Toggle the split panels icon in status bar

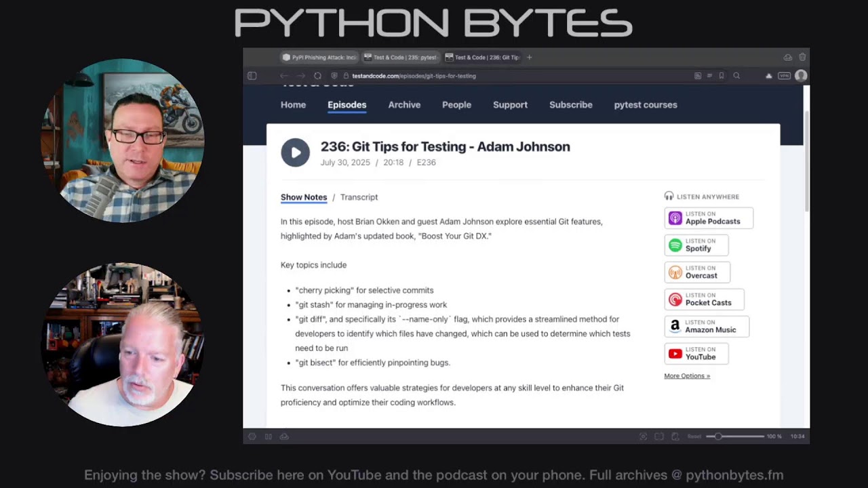point(269,436)
